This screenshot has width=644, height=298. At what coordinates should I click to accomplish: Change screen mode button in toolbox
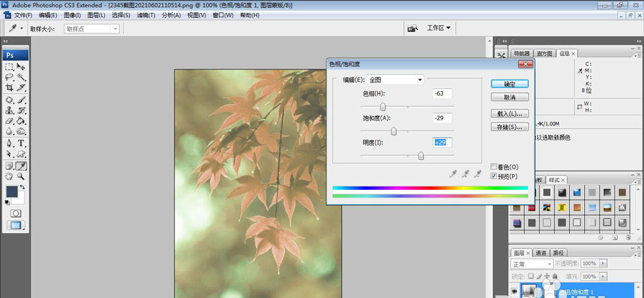point(15,225)
